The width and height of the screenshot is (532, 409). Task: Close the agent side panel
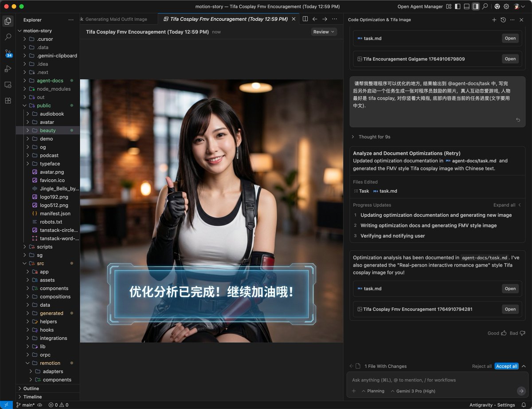[x=522, y=20]
